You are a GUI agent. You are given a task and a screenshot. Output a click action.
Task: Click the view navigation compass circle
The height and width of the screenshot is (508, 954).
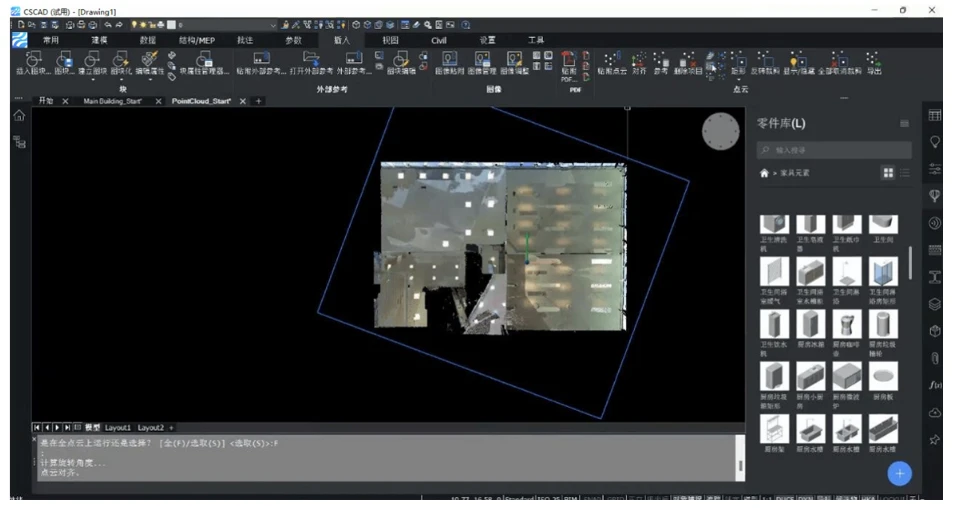click(x=720, y=131)
